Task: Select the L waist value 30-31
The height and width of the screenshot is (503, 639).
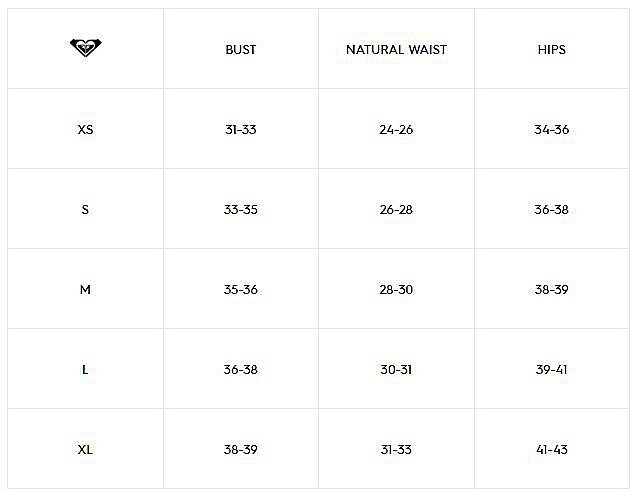Action: pos(396,370)
